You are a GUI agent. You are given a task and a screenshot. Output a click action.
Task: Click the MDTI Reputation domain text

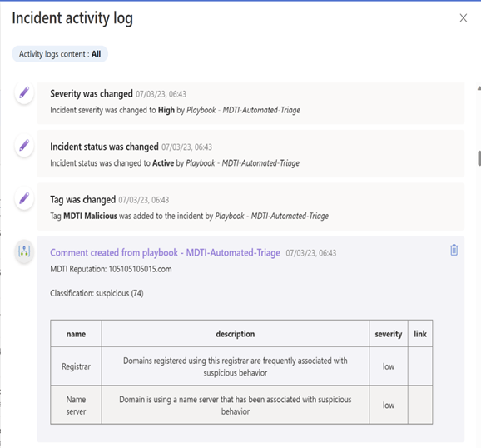[140, 269]
